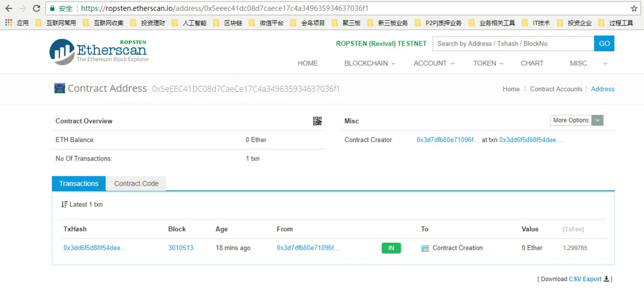Click the Etherscan logo

coord(99,51)
